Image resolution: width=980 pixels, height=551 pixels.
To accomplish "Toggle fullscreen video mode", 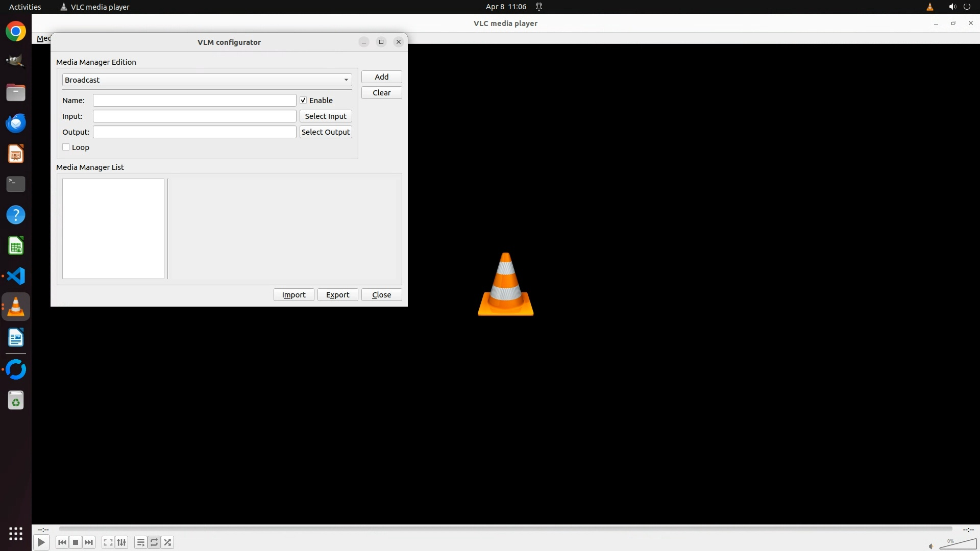I will [x=108, y=542].
